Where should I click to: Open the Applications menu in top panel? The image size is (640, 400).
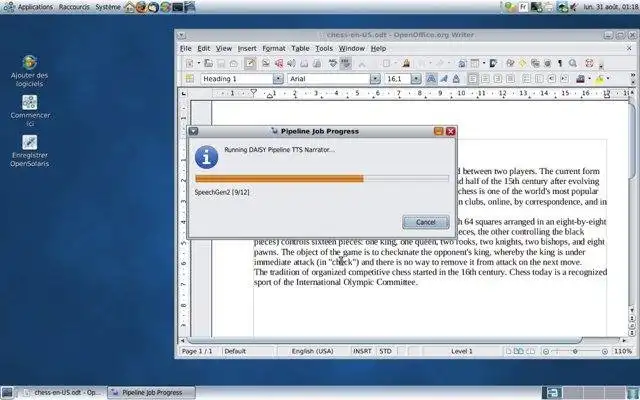[x=36, y=7]
